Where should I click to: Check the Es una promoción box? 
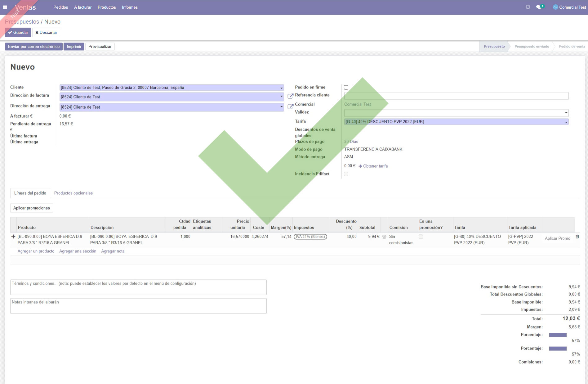(x=421, y=237)
